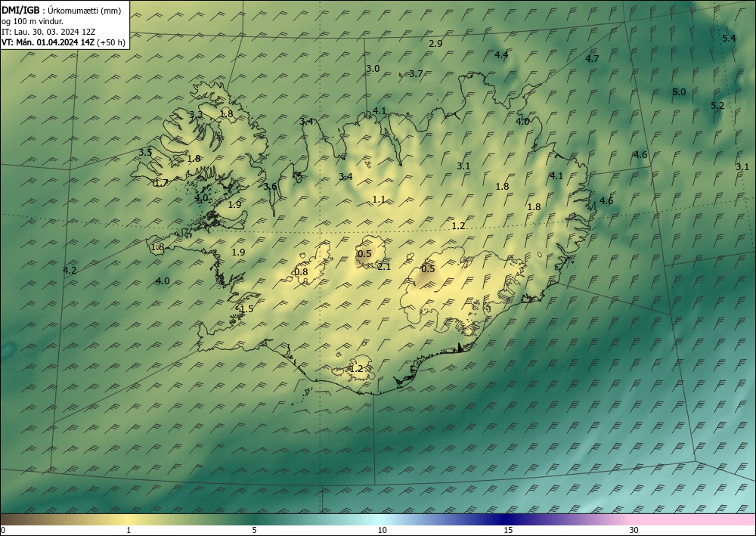This screenshot has width=756, height=536.
Task: Click the 1.1 value label on the map
Action: coord(379,199)
